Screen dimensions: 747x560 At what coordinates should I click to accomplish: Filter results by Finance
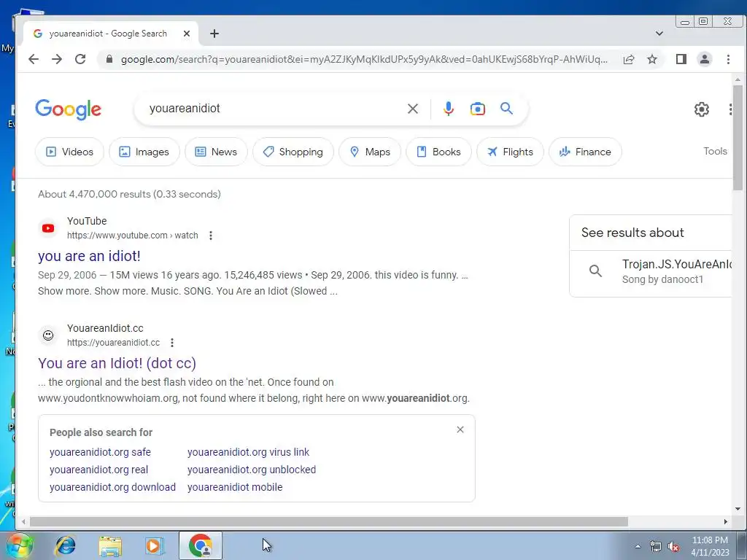coord(585,152)
